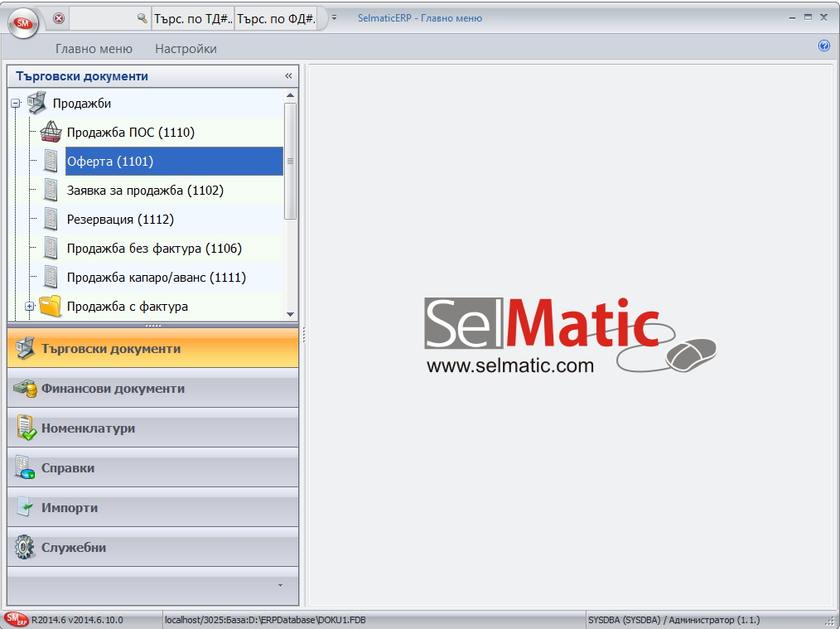Screen dimensions: 840x629
Task: Click the magnifier search icon
Action: [x=142, y=18]
